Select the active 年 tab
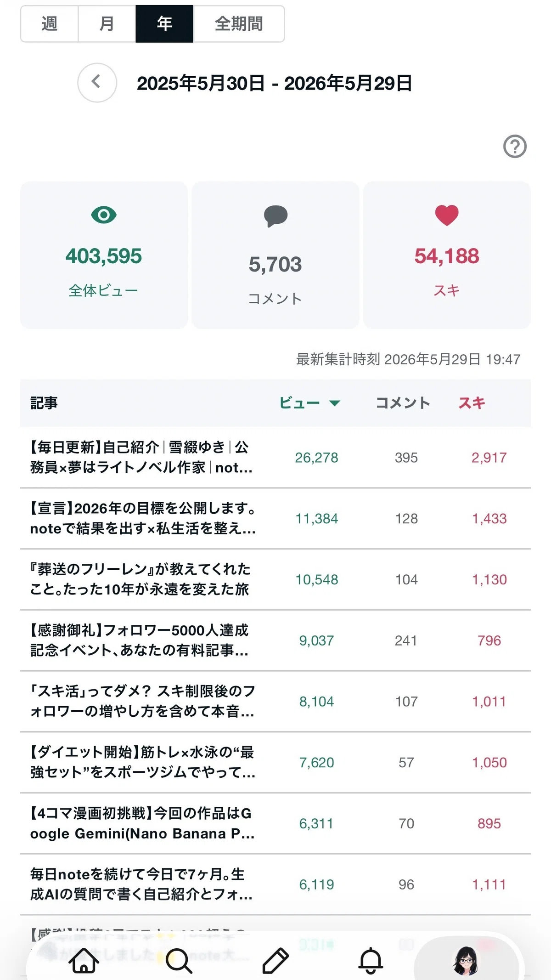The height and width of the screenshot is (980, 551). pos(164,24)
